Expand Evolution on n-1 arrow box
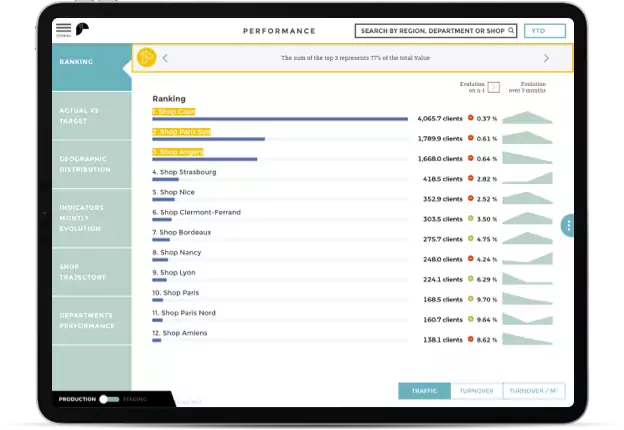 click(x=493, y=87)
